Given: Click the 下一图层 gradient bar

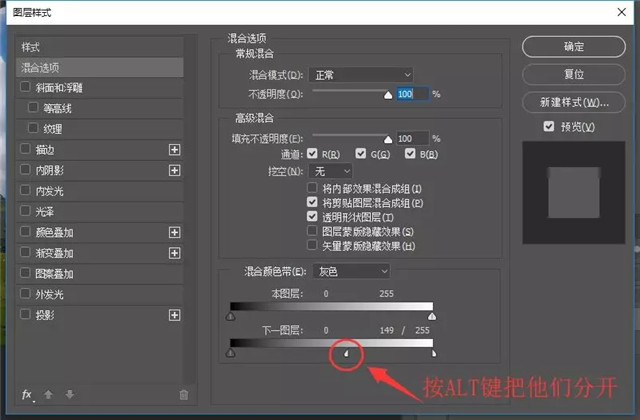Looking at the screenshot, I should (331, 343).
